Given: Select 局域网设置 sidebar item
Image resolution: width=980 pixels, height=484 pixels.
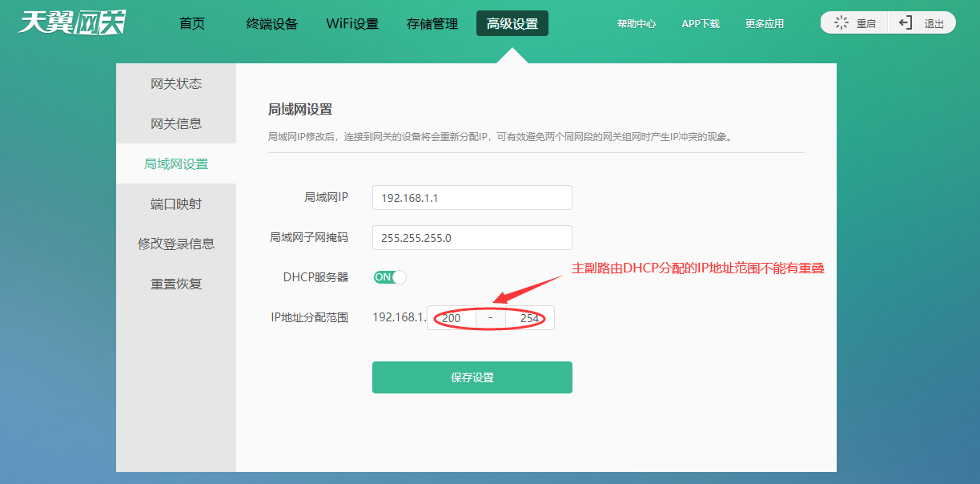Looking at the screenshot, I should [x=175, y=163].
